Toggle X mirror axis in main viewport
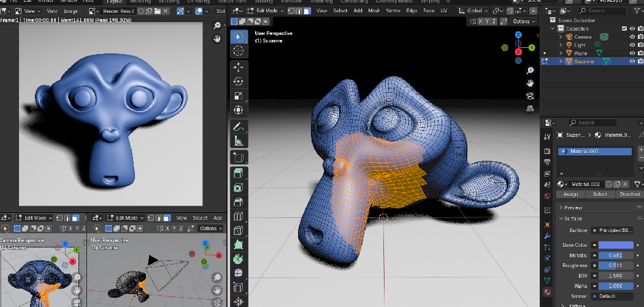644x307 pixels. (480, 21)
